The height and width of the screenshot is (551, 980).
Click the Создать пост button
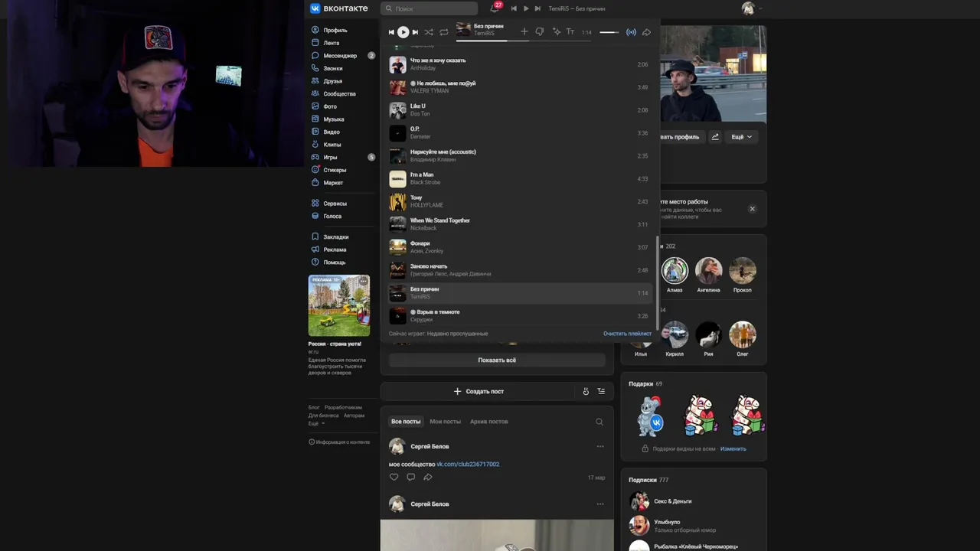point(479,391)
